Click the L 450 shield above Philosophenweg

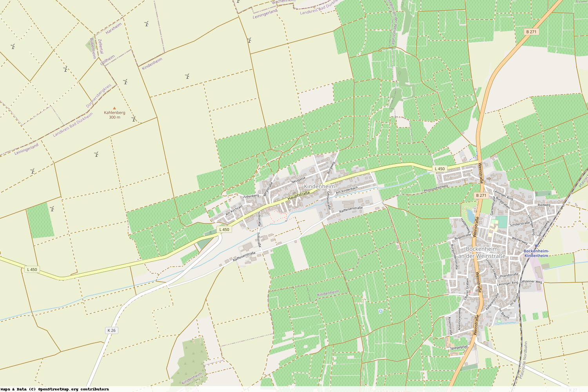click(440, 169)
